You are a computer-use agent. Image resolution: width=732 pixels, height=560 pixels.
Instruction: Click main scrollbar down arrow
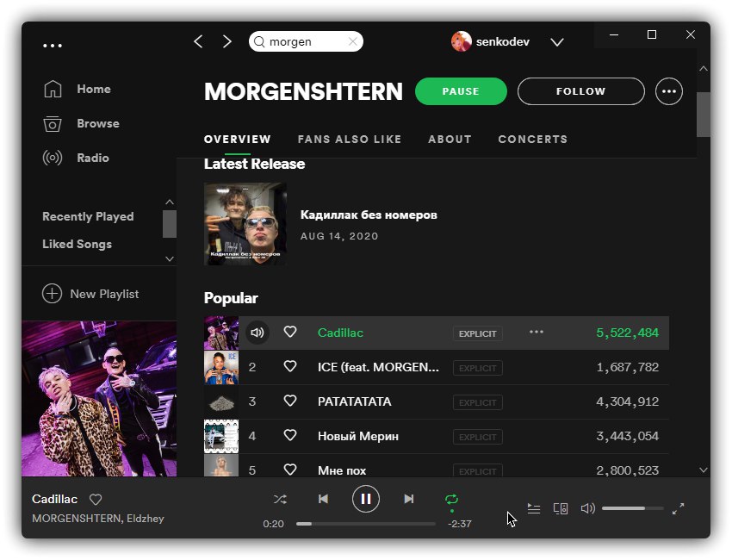[x=704, y=470]
